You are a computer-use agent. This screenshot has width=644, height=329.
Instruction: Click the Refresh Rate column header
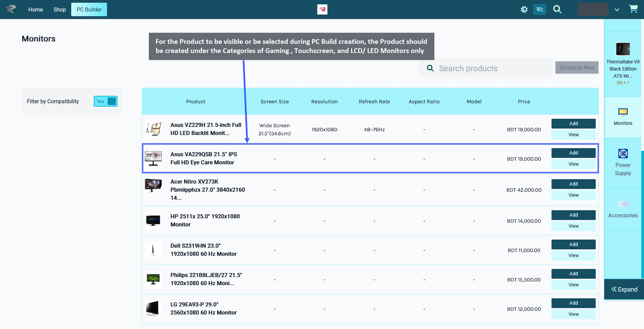(x=374, y=102)
